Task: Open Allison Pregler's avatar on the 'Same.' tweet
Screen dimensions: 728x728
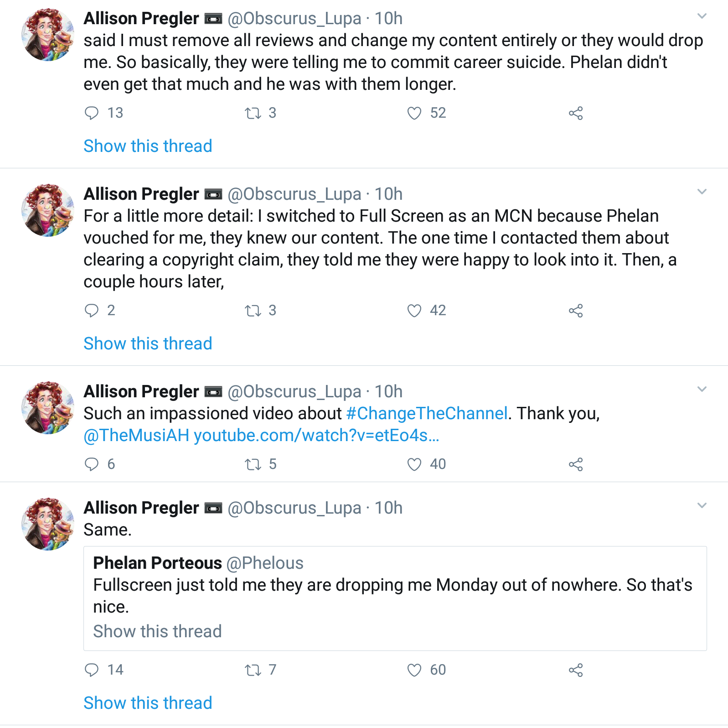Action: 48,524
